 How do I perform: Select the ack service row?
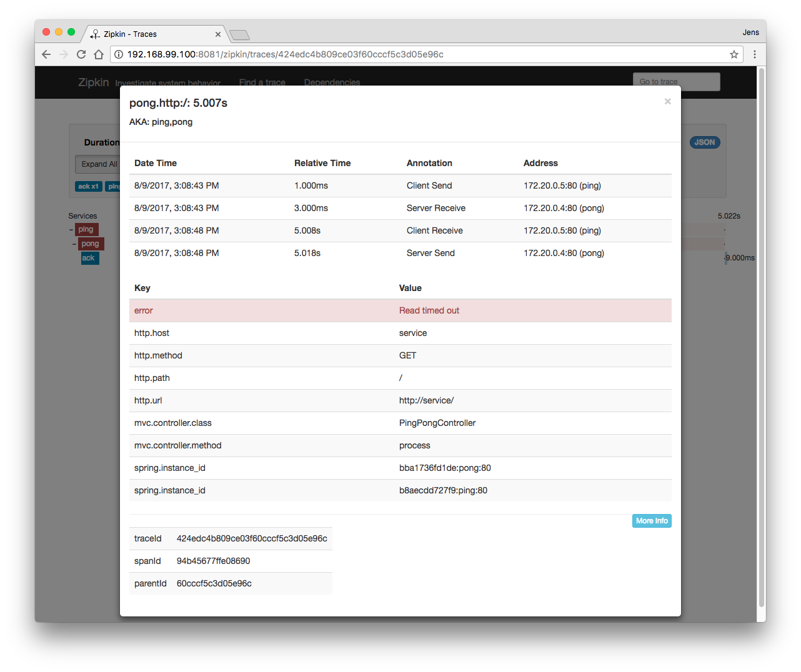click(89, 258)
